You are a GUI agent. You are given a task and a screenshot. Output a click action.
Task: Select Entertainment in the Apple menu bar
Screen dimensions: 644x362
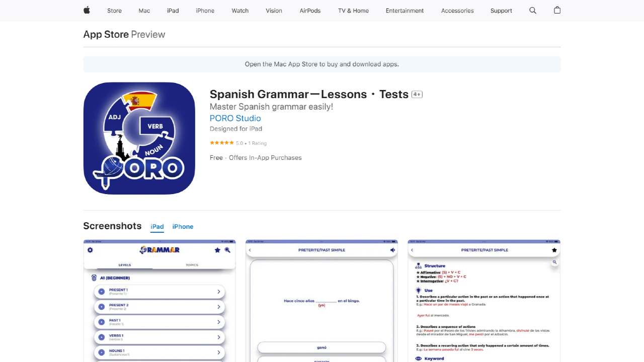(x=405, y=11)
